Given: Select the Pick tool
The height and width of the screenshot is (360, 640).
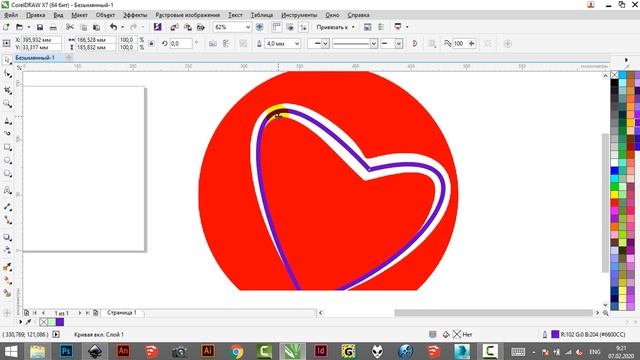Looking at the screenshot, I should coord(7,60).
